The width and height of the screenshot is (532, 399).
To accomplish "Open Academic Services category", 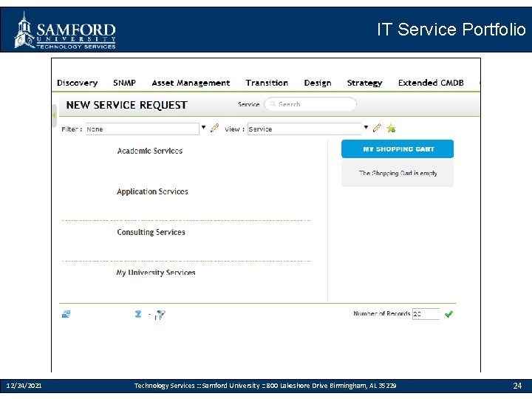I will (149, 151).
